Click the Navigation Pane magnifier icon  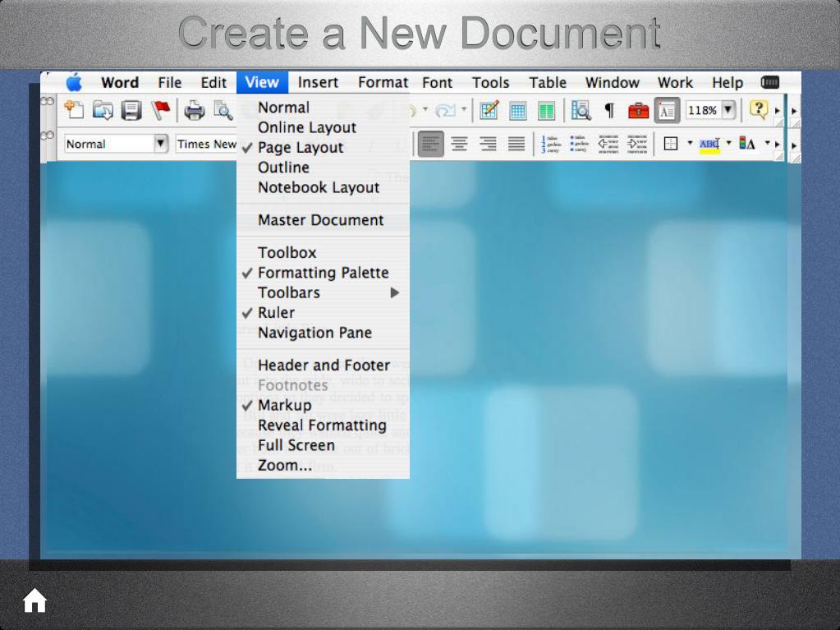[x=581, y=110]
